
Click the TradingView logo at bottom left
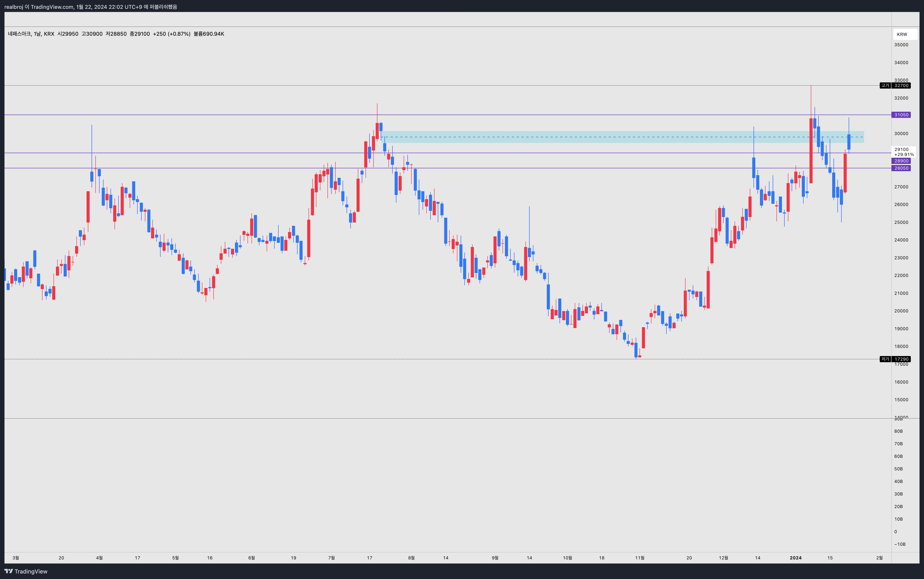coord(26,571)
